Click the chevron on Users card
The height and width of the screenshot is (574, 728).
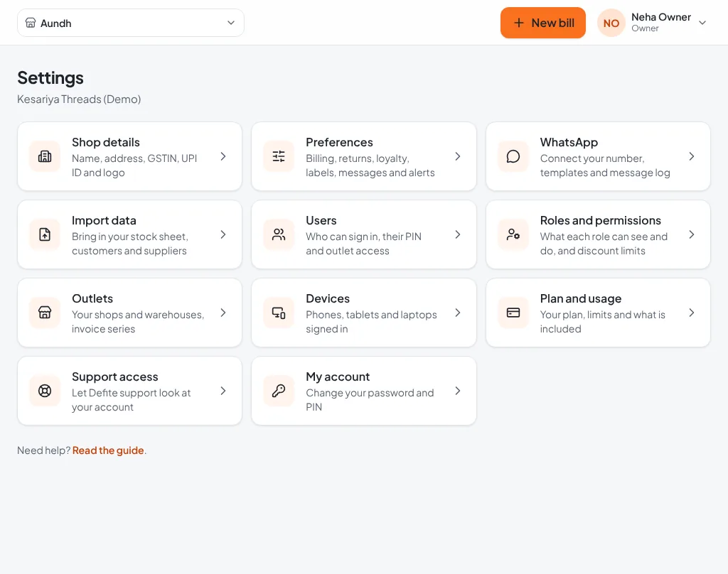click(x=457, y=234)
